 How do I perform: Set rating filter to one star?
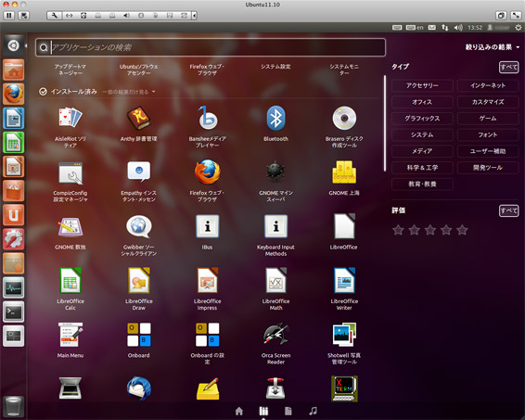[x=398, y=230]
